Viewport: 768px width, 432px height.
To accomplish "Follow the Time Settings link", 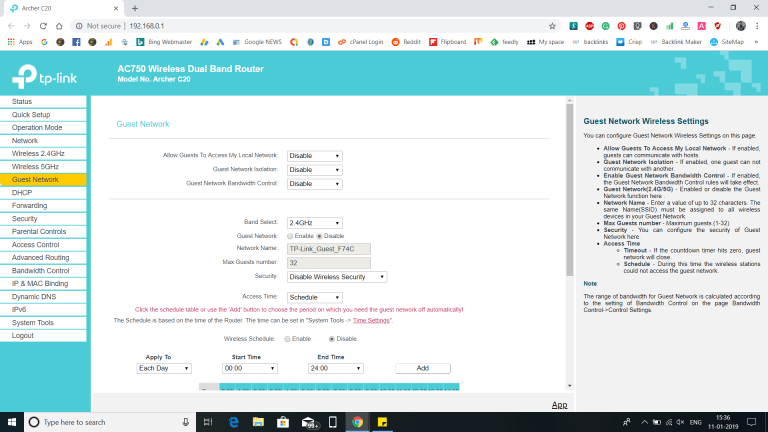I will [x=372, y=320].
